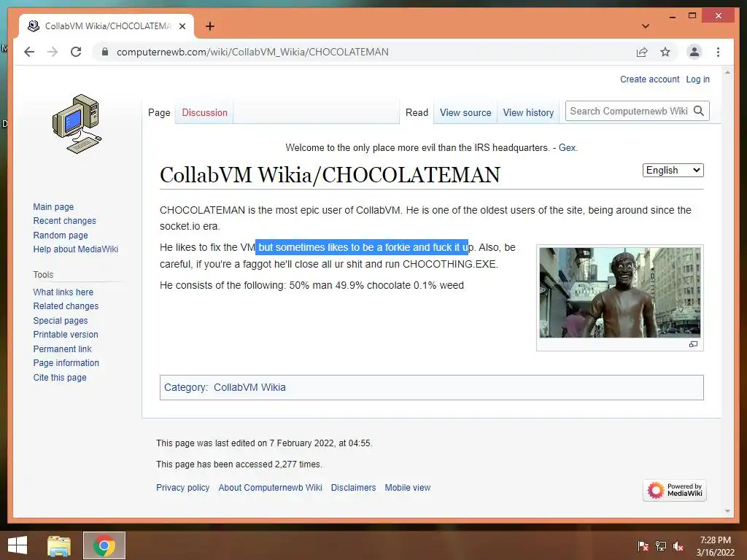
Task: Open a new tab with the plus button
Action: (209, 26)
